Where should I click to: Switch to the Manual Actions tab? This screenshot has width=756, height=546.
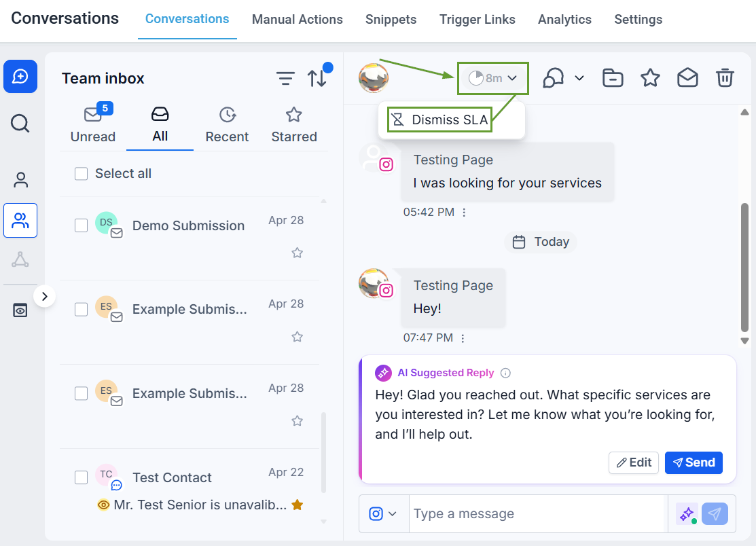[x=297, y=19]
